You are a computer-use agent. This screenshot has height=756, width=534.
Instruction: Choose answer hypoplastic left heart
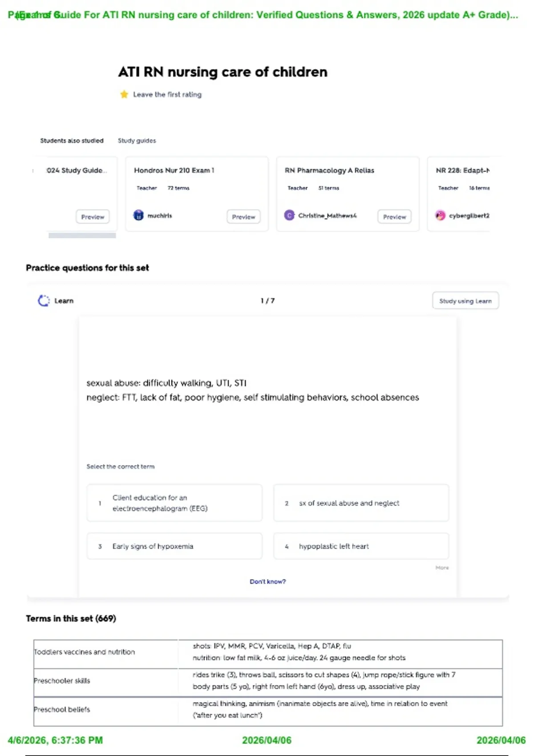[x=361, y=546]
